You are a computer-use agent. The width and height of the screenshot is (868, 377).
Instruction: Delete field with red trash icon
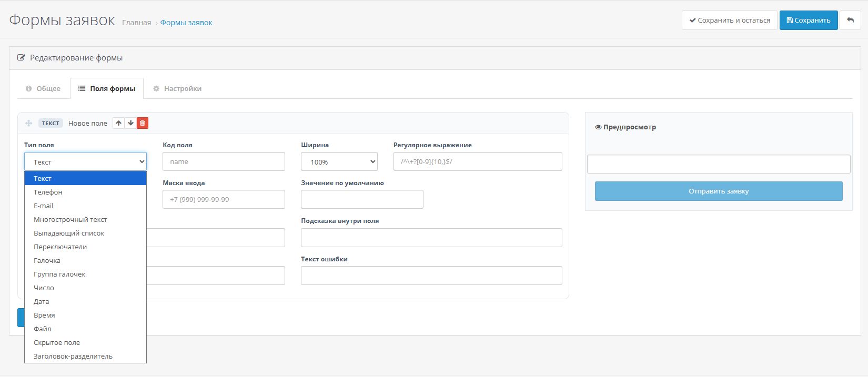click(x=143, y=123)
